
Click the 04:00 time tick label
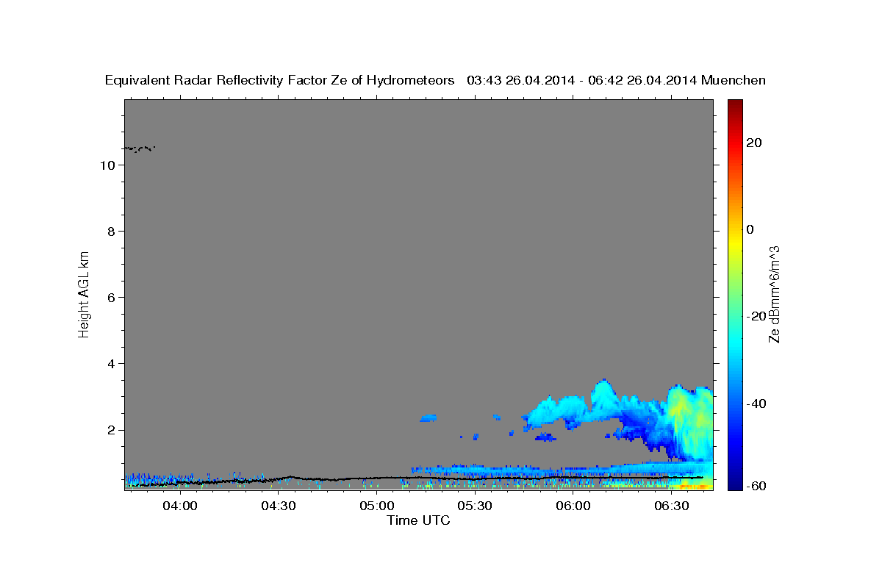pyautogui.click(x=180, y=506)
